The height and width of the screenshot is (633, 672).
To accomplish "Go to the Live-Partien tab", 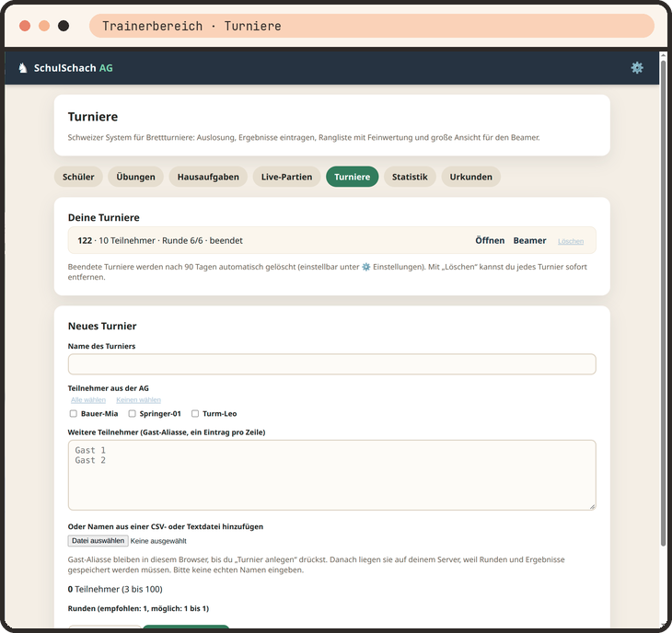I will pyautogui.click(x=286, y=177).
